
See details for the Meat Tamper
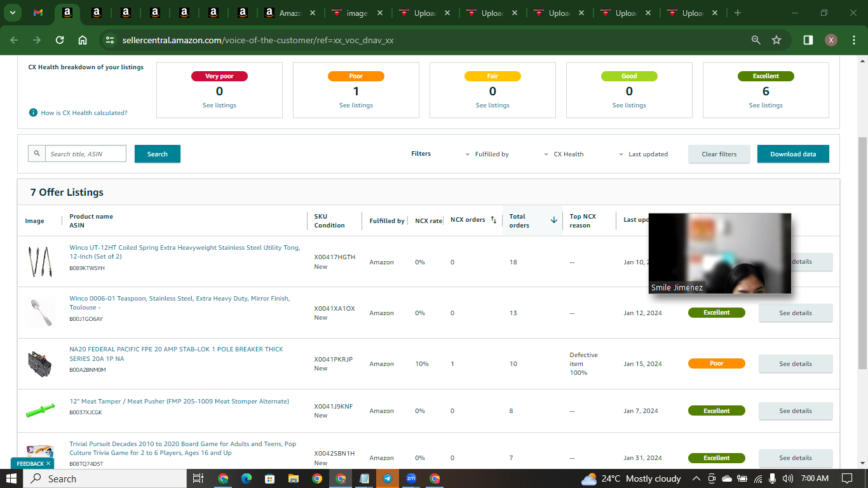tap(796, 410)
